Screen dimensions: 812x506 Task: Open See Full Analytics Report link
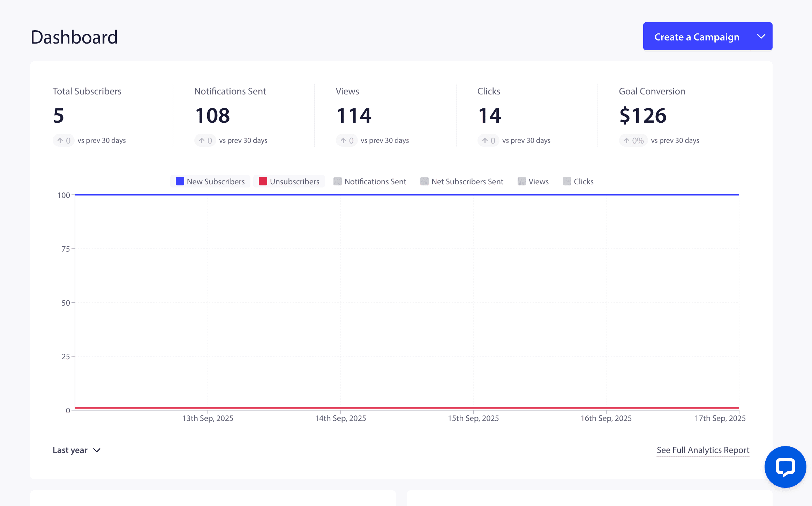pyautogui.click(x=703, y=450)
